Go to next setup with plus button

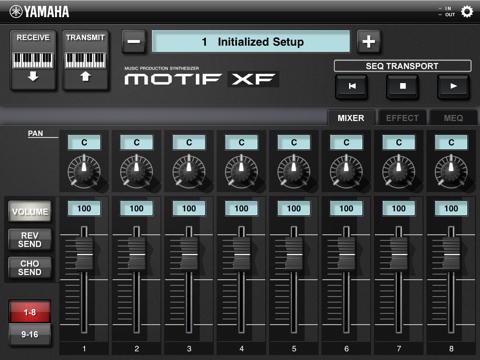(369, 42)
